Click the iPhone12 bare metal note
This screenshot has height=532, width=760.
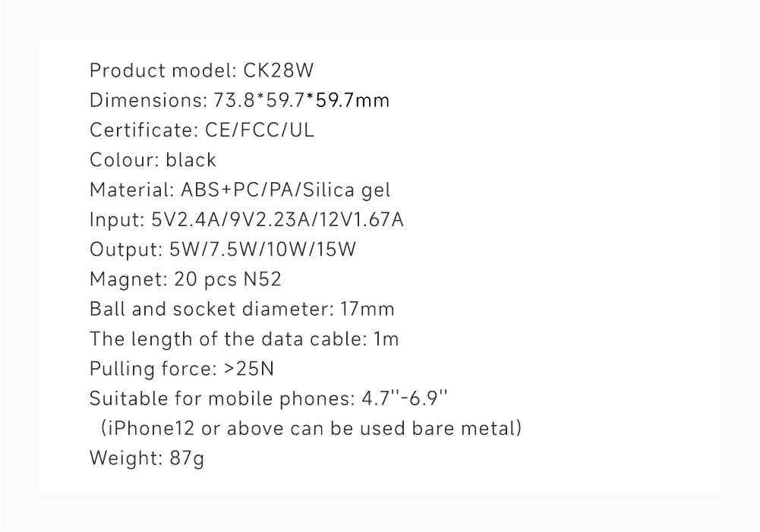tap(311, 428)
